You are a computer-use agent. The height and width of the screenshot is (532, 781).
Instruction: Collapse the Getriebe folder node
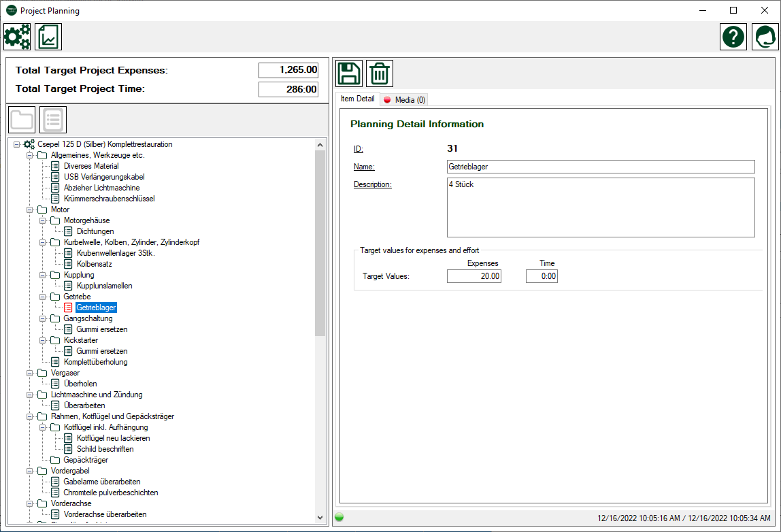(42, 297)
